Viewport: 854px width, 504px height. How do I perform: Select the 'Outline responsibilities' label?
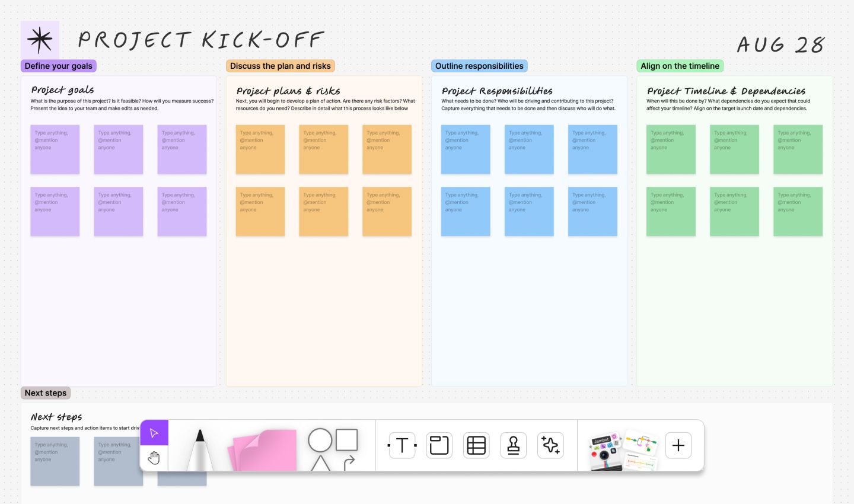[479, 66]
